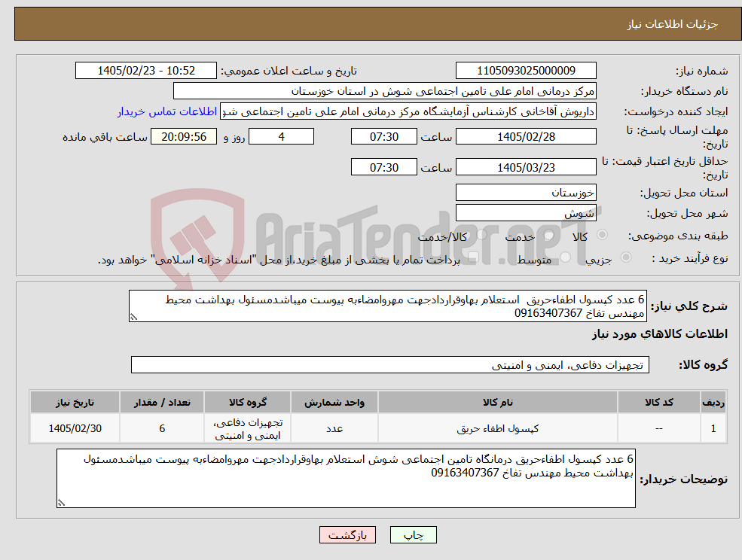Screen dimensions: 742x560
Task: Select the کالا radio button
Action: 603,235
